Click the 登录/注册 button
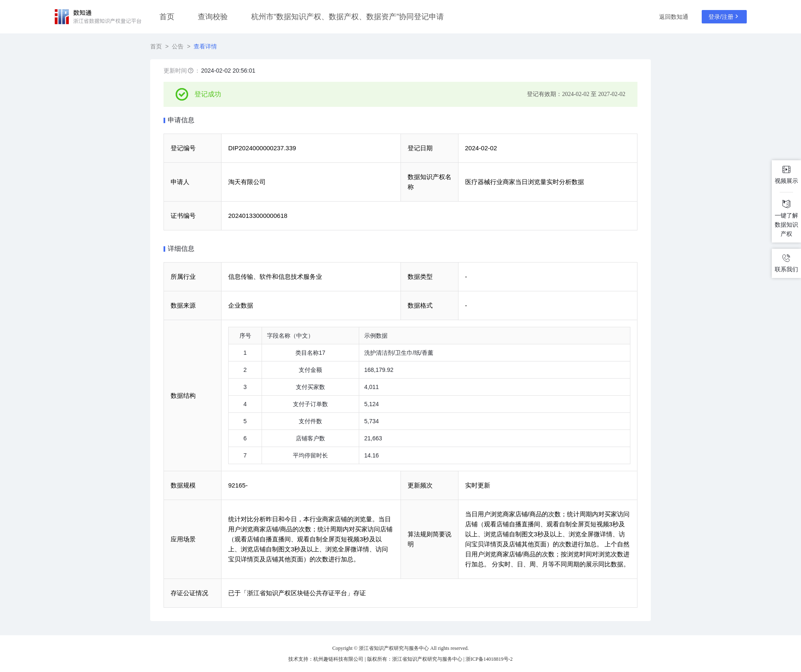801x672 pixels. pos(724,17)
